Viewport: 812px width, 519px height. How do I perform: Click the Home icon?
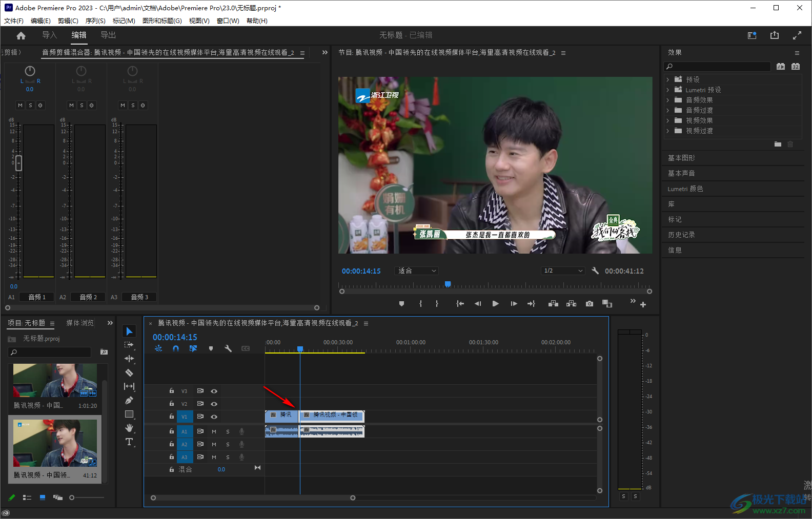(21, 35)
